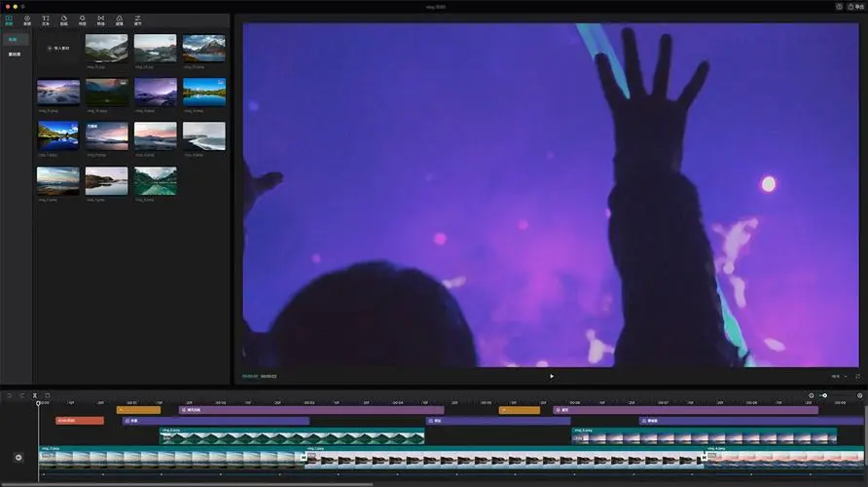Select the orange audio clip at timeline start
868x487 pixels.
pyautogui.click(x=80, y=421)
